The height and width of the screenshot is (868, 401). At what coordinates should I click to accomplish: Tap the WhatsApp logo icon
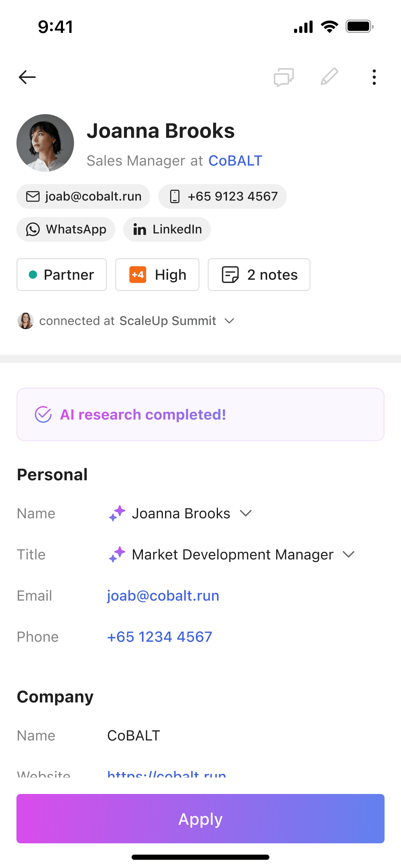[x=33, y=229]
